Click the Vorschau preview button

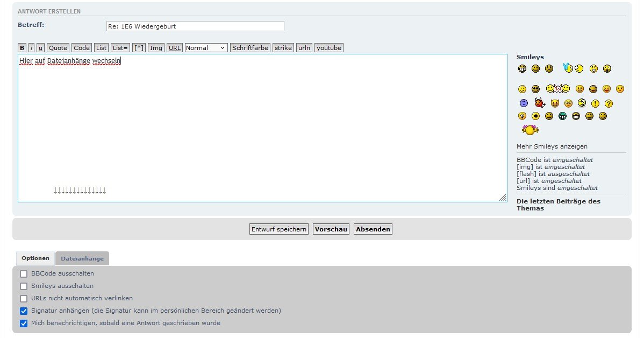click(331, 229)
